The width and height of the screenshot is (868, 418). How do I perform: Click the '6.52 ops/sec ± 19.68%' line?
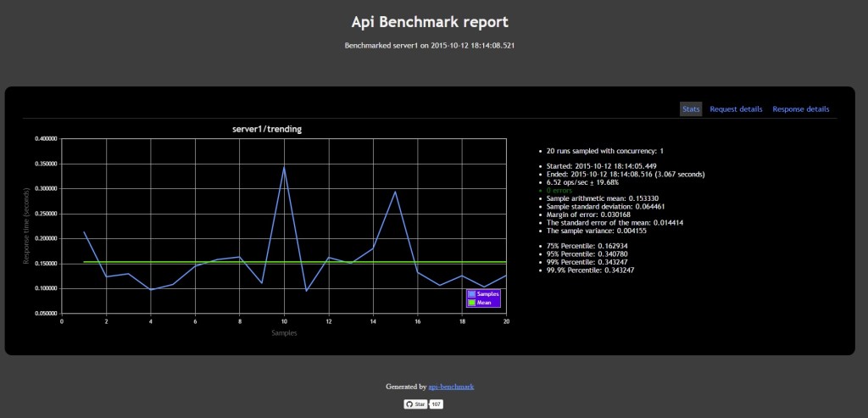582,182
